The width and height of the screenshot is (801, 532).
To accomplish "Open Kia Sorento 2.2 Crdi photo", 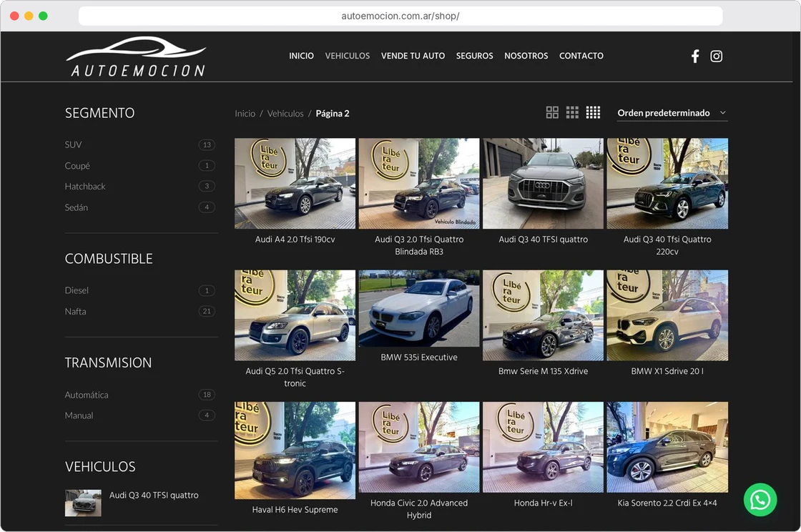I will pyautogui.click(x=667, y=447).
